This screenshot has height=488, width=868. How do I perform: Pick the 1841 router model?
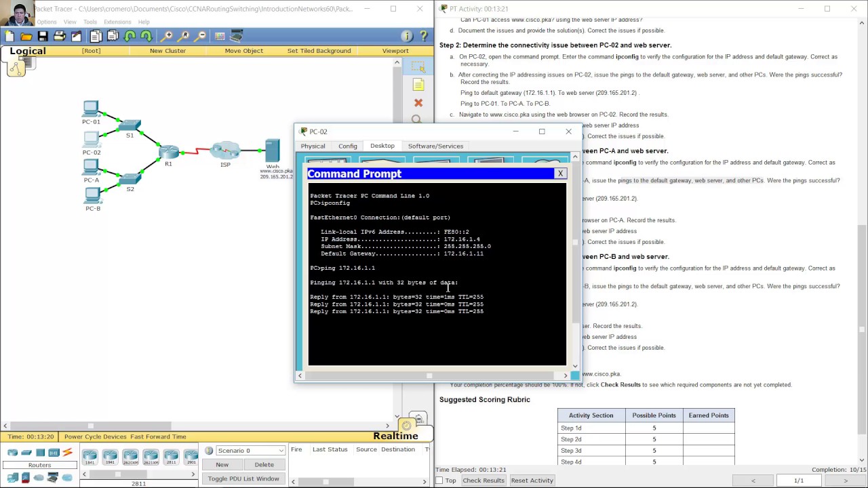tap(90, 457)
